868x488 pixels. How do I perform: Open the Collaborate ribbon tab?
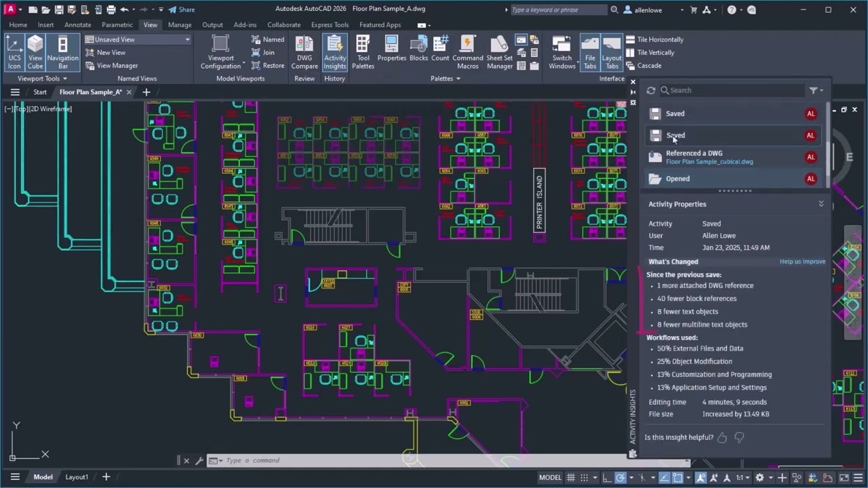[283, 25]
